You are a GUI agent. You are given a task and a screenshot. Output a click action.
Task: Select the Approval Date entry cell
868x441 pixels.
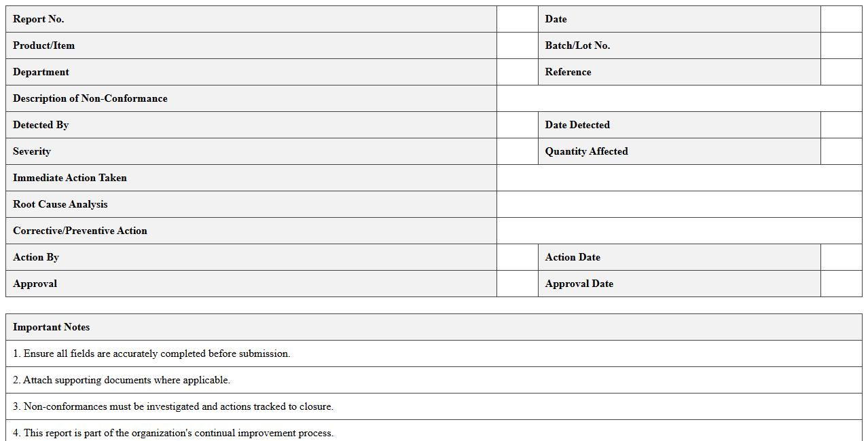coord(841,284)
